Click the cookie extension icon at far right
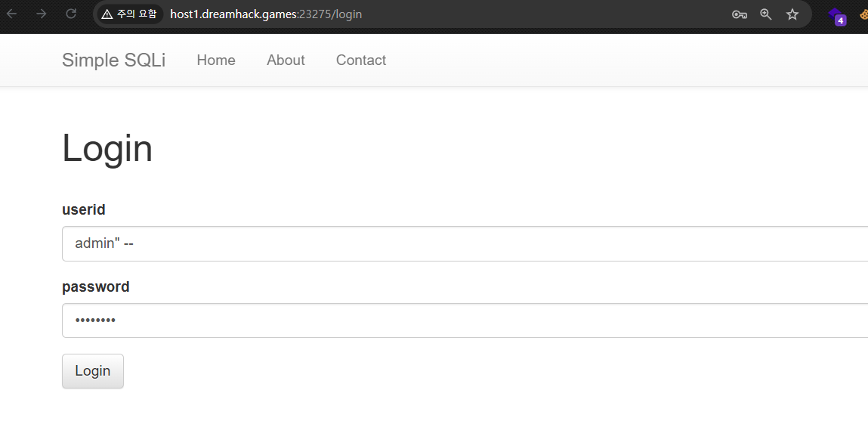The width and height of the screenshot is (868, 424). [863, 14]
